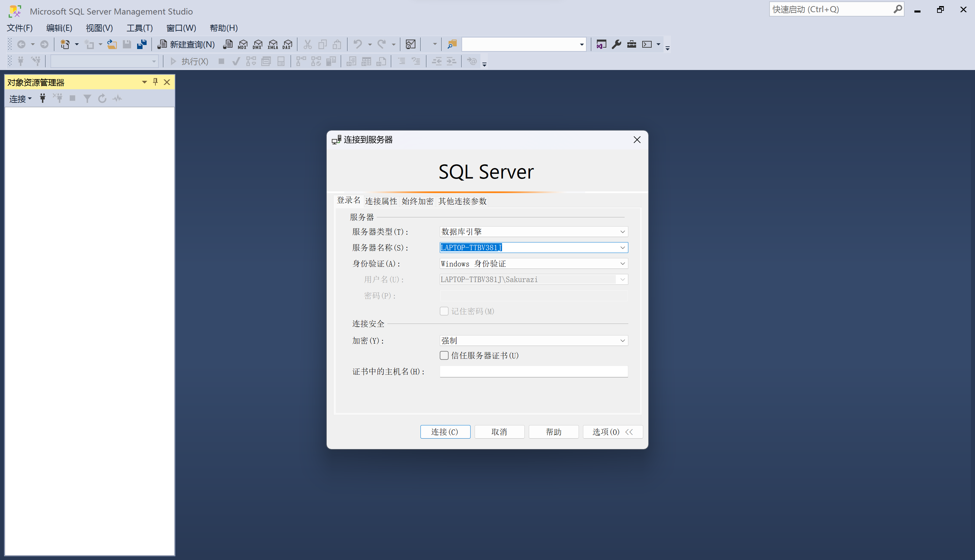The width and height of the screenshot is (975, 560).
Task: Click the 选项(O) button to show options
Action: click(x=612, y=431)
